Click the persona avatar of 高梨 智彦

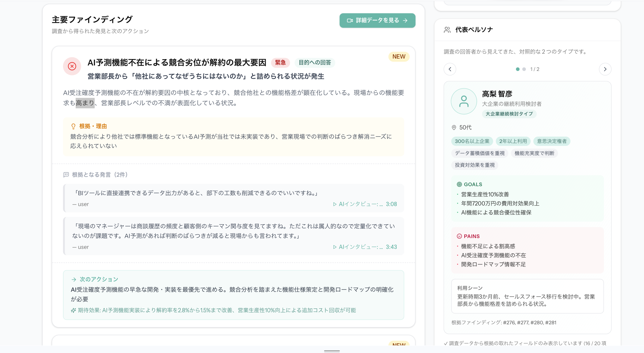tap(464, 101)
